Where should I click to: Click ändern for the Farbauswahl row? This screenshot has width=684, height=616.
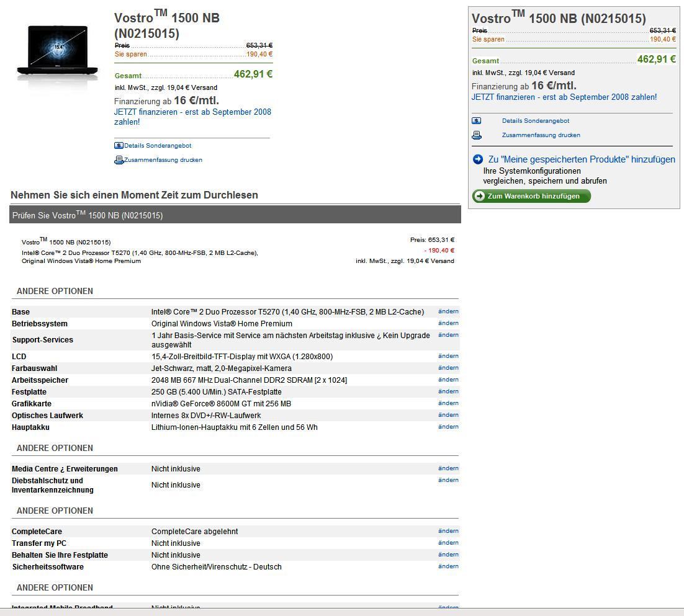[x=448, y=367]
